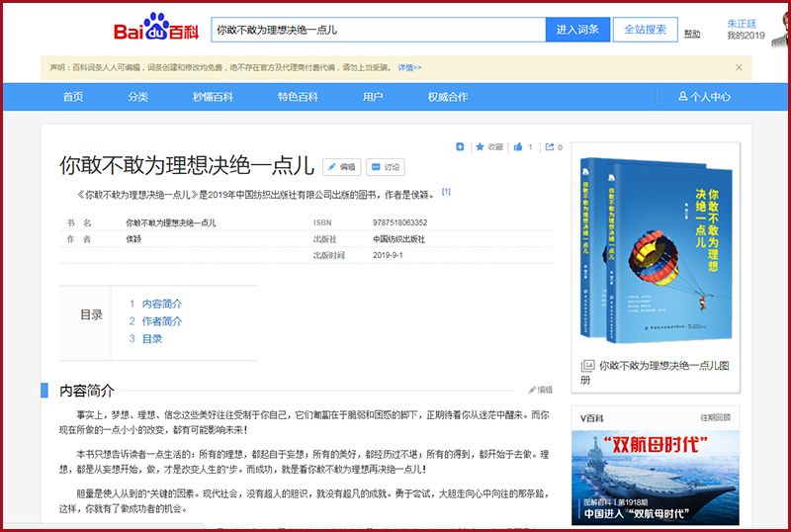
Task: Expand the 用户 navigation menu
Action: 373,97
